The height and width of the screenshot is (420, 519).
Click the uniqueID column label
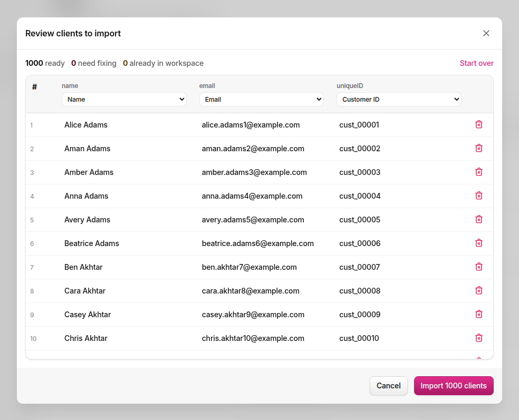350,86
